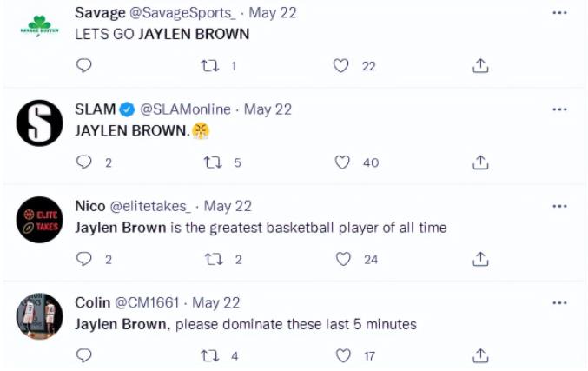Open the @elitetakes_ profile link
The height and width of the screenshot is (371, 588).
pyautogui.click(x=153, y=206)
